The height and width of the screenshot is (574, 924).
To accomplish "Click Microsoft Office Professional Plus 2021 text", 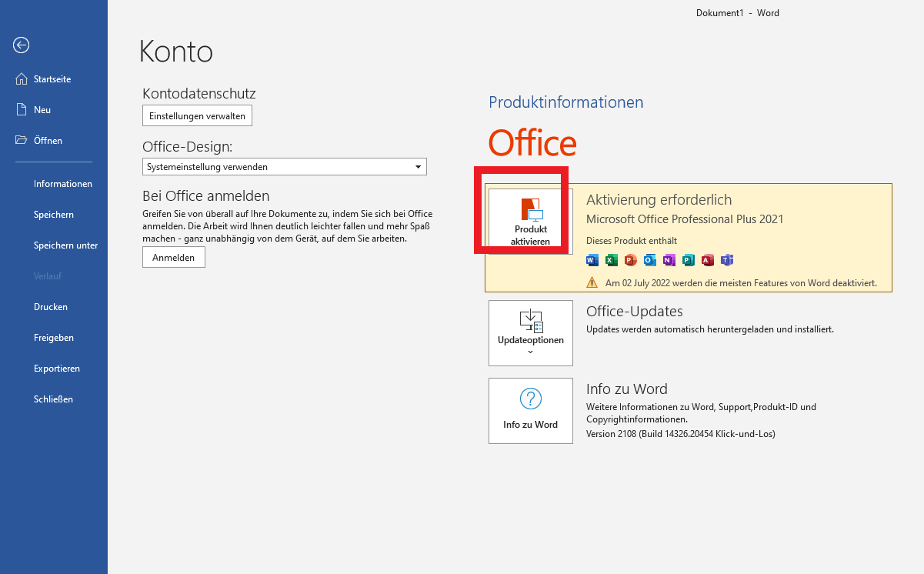I will point(685,219).
